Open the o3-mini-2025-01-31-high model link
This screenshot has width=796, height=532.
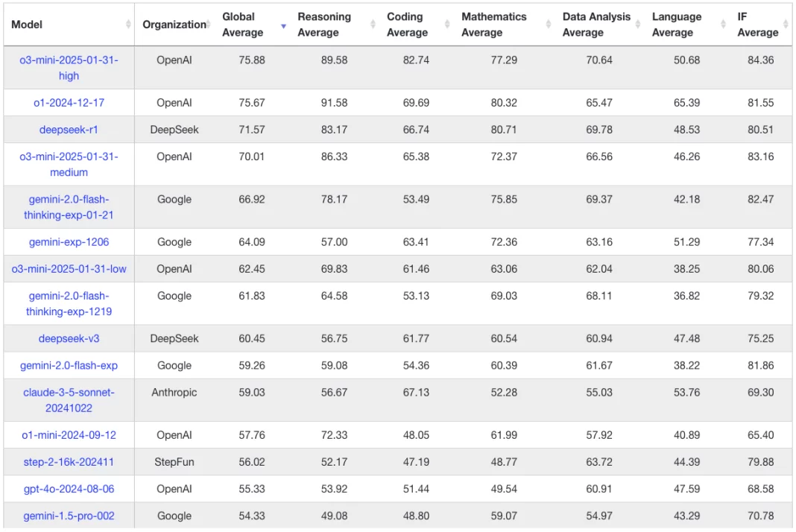pos(69,68)
